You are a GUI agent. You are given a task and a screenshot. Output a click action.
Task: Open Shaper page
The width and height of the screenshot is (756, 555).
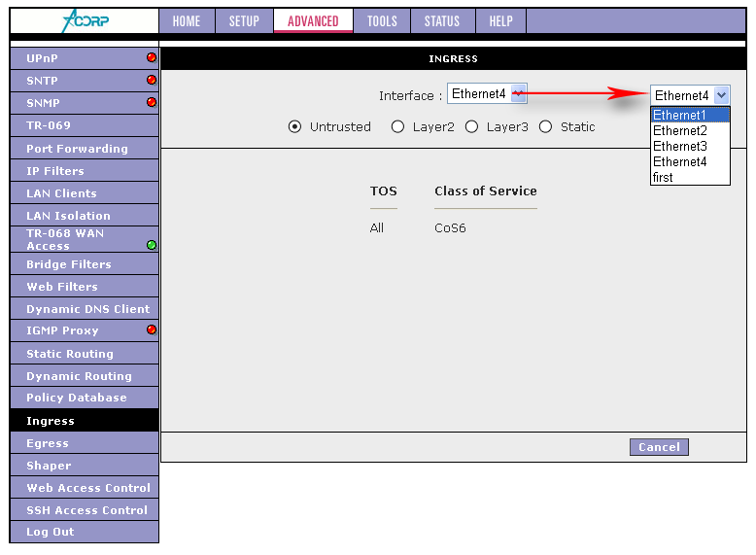tap(85, 466)
